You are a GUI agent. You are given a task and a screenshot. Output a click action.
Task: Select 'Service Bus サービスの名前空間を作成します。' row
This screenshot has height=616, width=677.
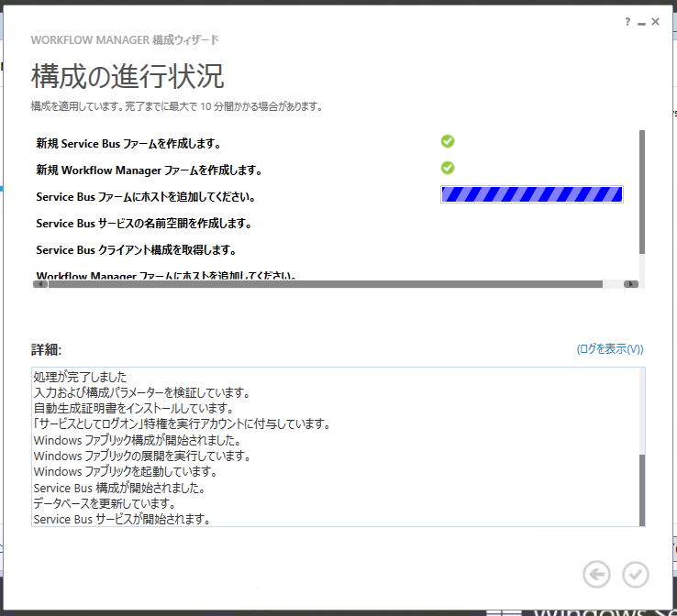144,224
